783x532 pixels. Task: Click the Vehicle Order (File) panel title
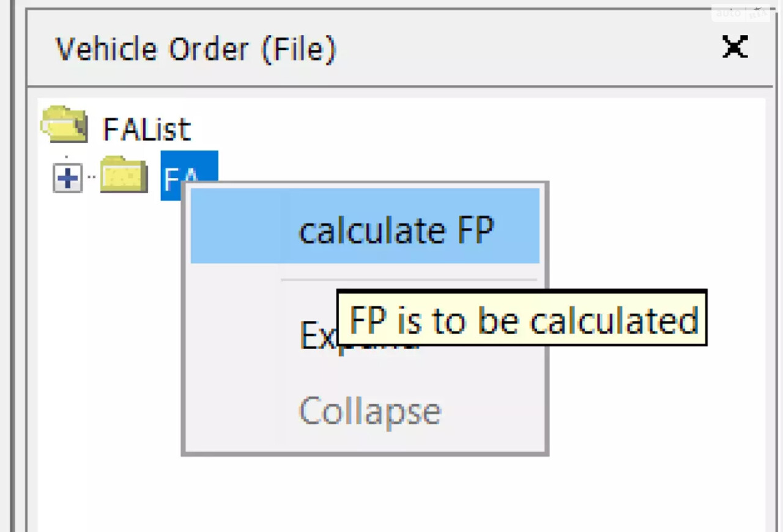[196, 49]
